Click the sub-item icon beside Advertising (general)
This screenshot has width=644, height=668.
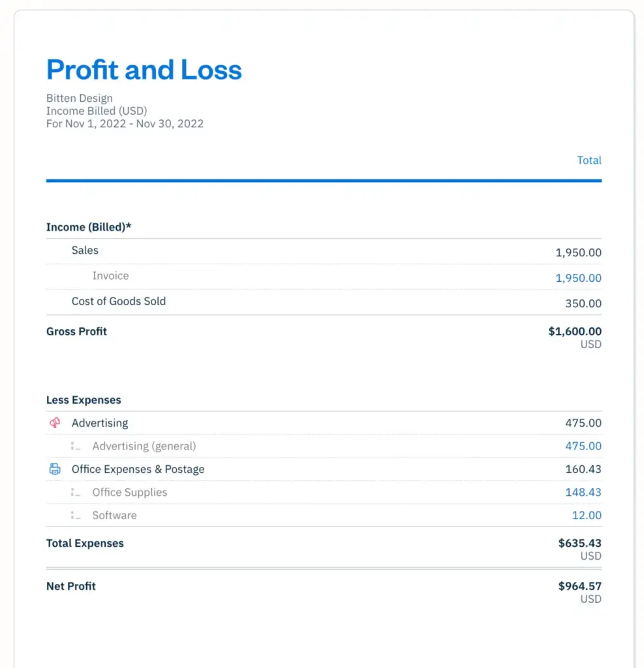[76, 447]
